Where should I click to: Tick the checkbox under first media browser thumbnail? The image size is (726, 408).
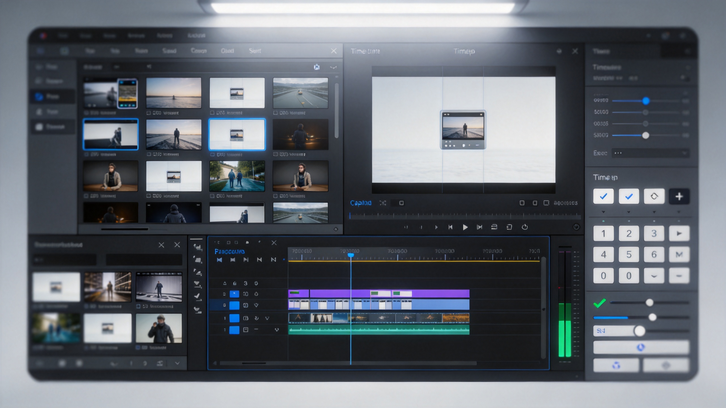click(x=87, y=113)
